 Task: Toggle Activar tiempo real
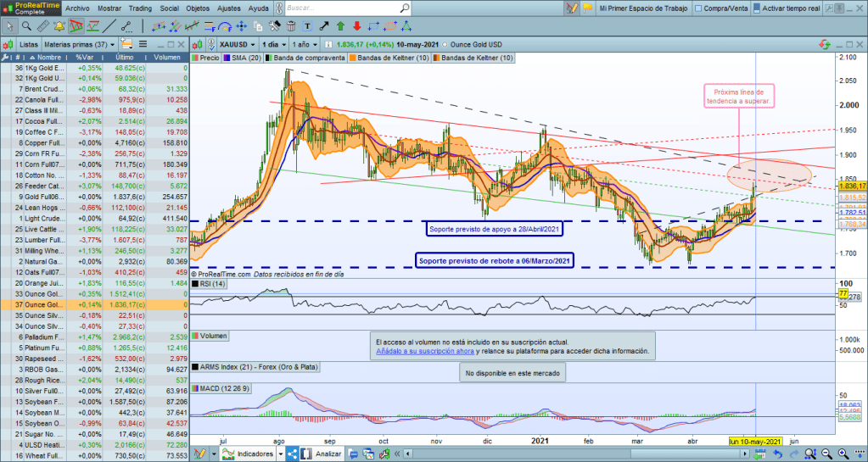[757, 8]
